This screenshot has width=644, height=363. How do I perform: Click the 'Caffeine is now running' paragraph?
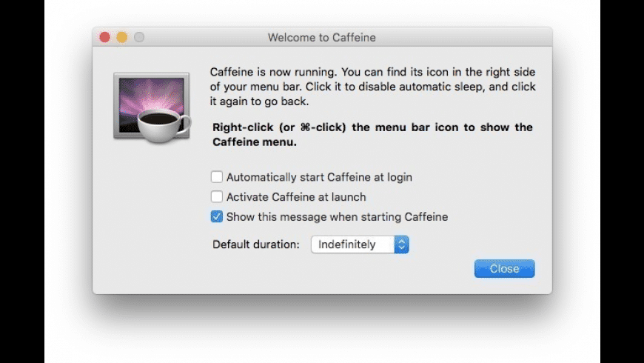tap(372, 87)
